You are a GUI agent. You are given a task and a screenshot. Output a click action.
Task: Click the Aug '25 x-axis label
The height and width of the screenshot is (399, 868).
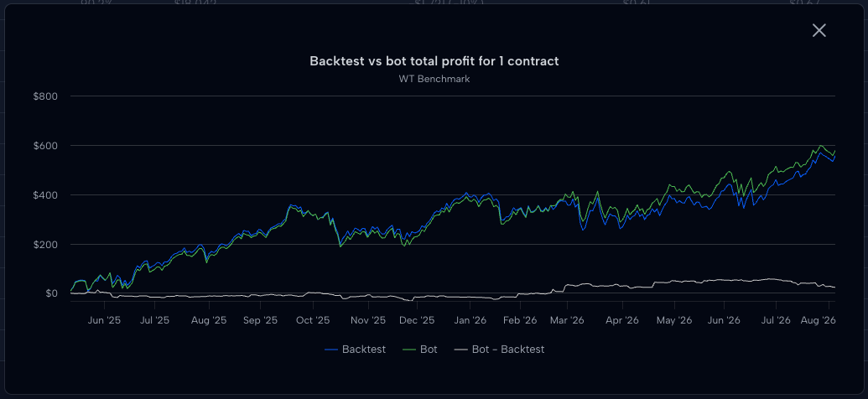208,320
